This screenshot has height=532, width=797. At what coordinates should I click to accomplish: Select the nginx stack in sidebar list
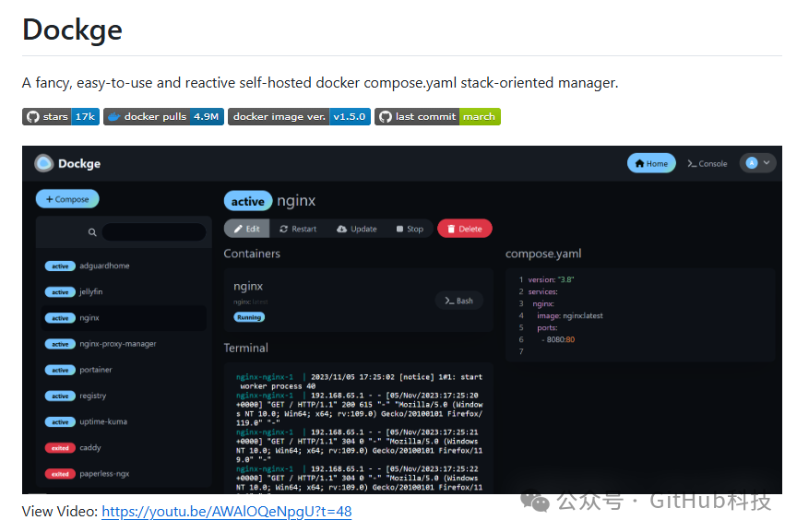pos(124,317)
